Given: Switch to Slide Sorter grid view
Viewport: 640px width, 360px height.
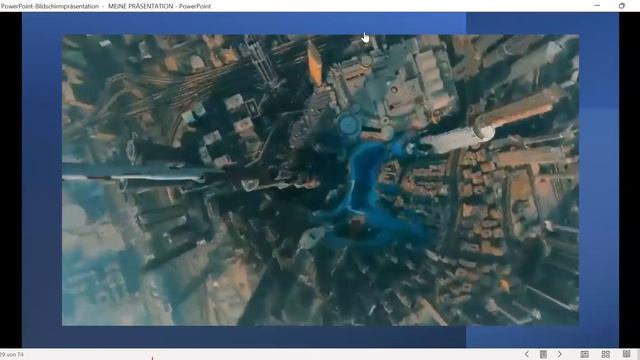Looking at the screenshot, I should (x=606, y=354).
